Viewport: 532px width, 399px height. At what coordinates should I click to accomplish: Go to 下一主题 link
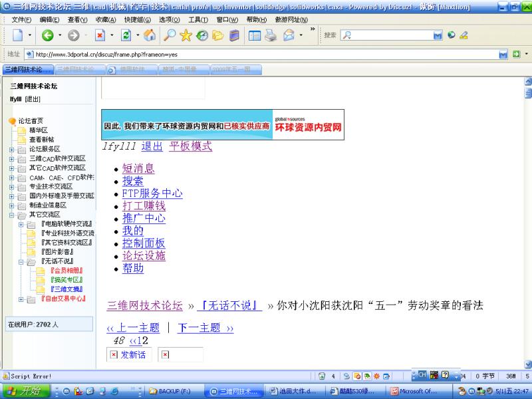205,328
